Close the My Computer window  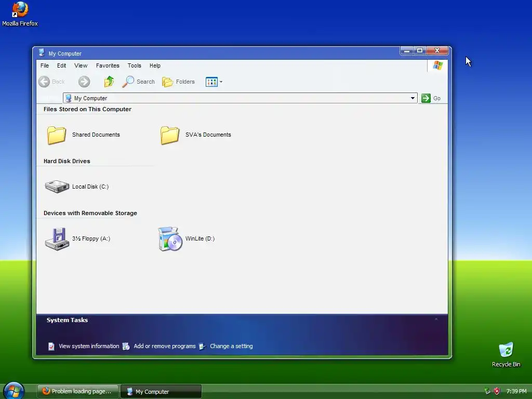(x=437, y=50)
